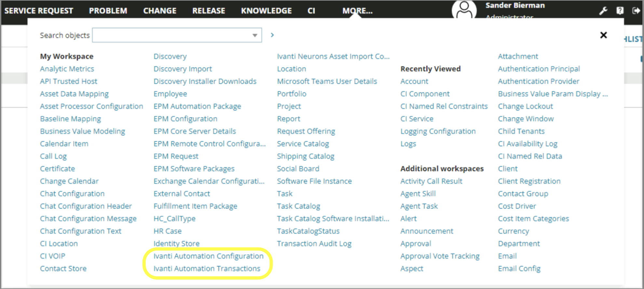Screen dimensions: 644x289
Task: Open the Email Config link
Action: [519, 268]
